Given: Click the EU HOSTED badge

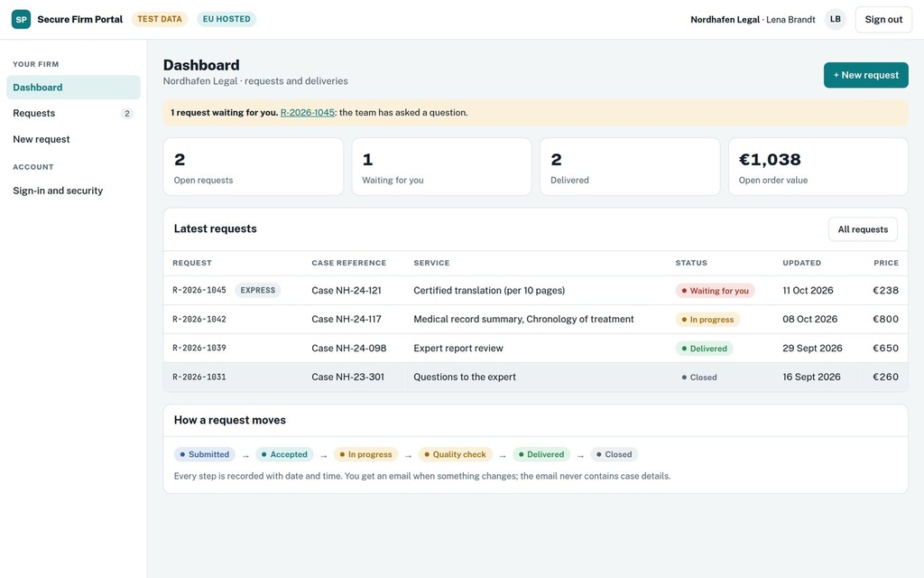Looking at the screenshot, I should click(226, 19).
